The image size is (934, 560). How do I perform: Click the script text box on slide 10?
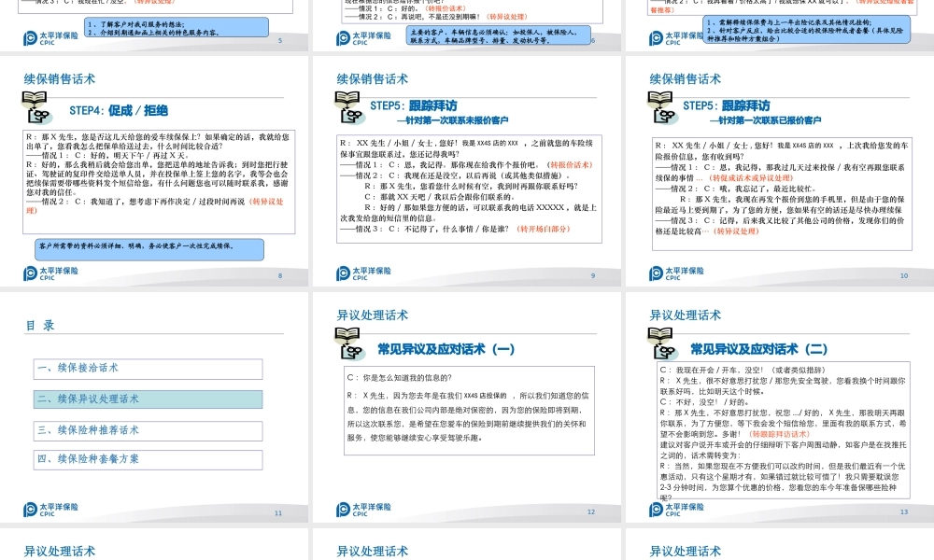coord(782,192)
